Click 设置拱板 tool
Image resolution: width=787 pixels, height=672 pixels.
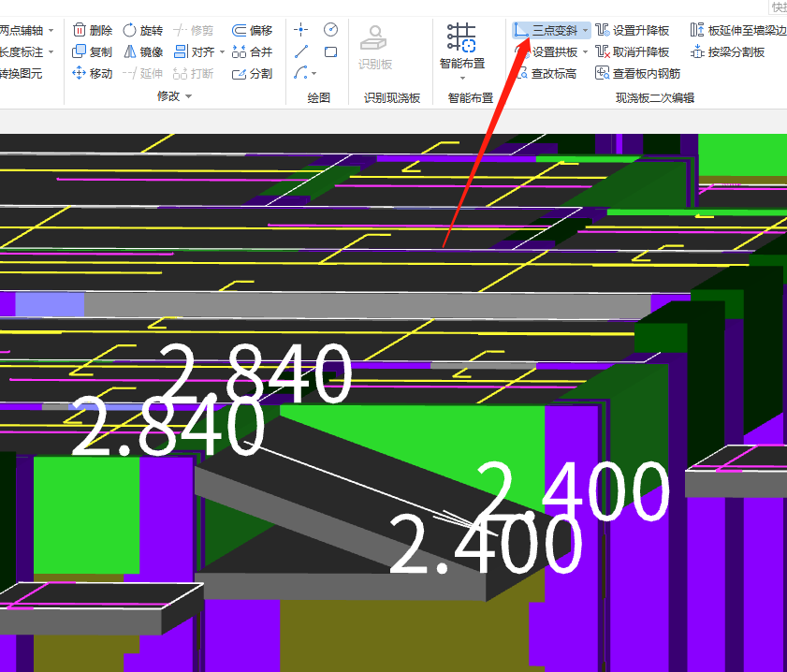tap(547, 51)
